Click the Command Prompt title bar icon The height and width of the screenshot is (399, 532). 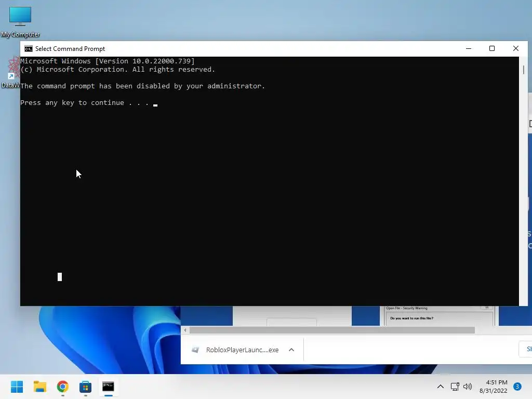tap(29, 49)
